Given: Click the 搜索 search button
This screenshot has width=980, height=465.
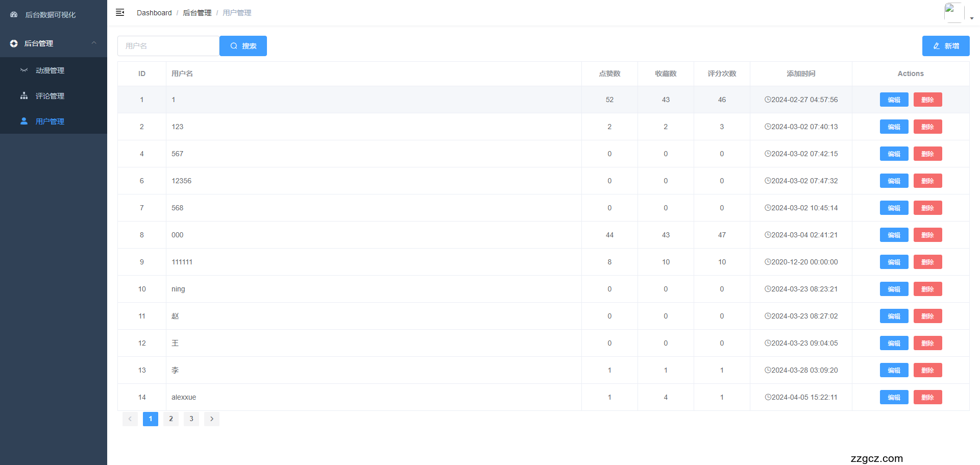Looking at the screenshot, I should pos(243,46).
